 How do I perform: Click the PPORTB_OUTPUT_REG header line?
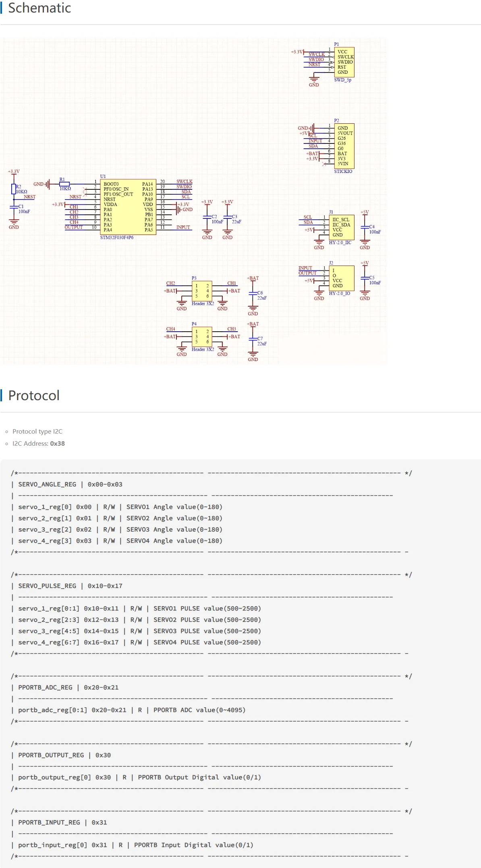click(x=64, y=755)
